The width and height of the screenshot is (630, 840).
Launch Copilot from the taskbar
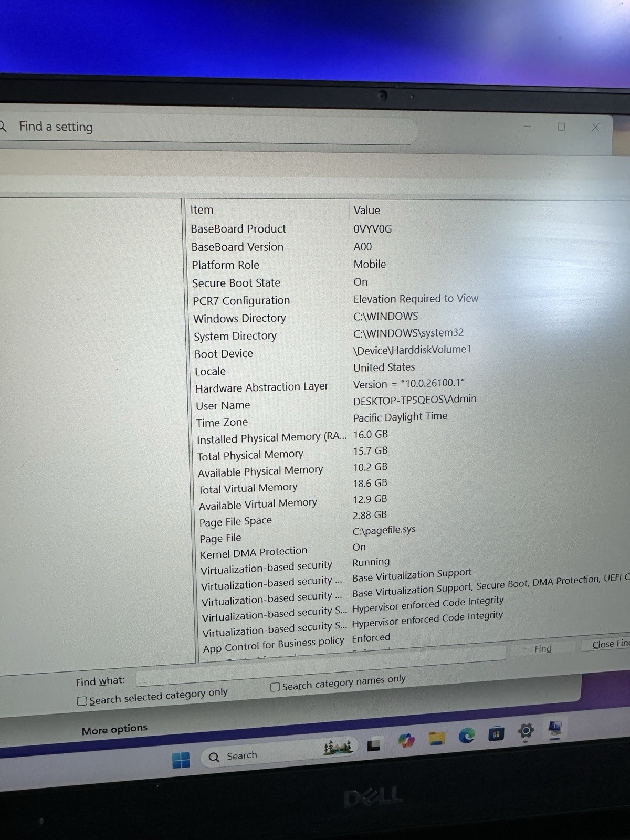406,740
